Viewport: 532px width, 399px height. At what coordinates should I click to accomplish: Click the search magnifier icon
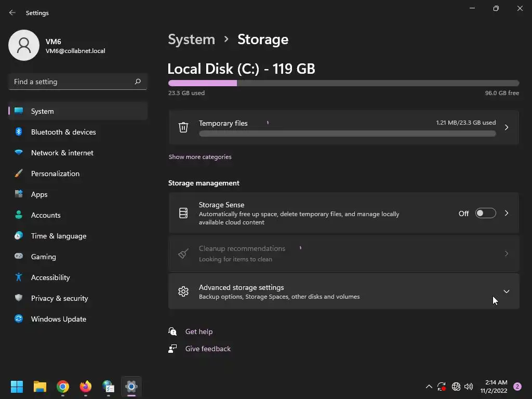pos(138,82)
